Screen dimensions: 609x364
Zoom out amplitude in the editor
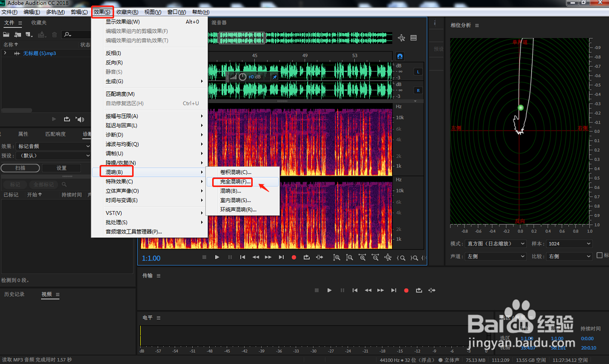click(x=350, y=257)
